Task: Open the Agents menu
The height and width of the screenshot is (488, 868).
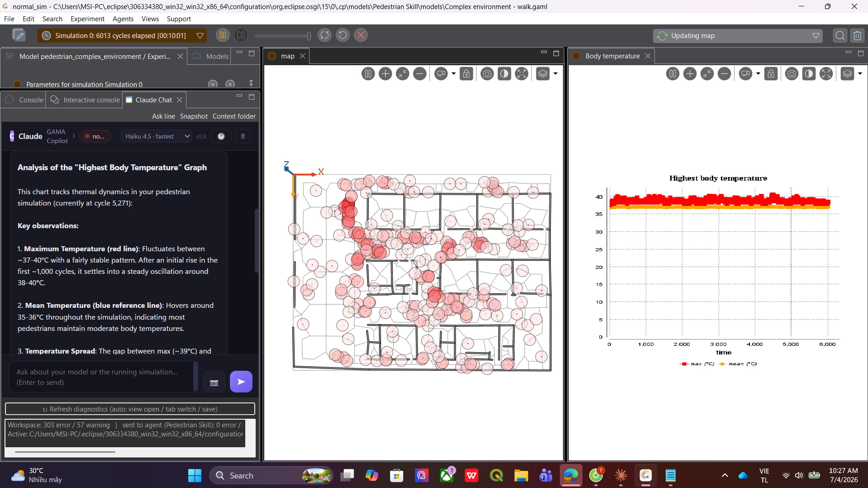Action: point(123,19)
